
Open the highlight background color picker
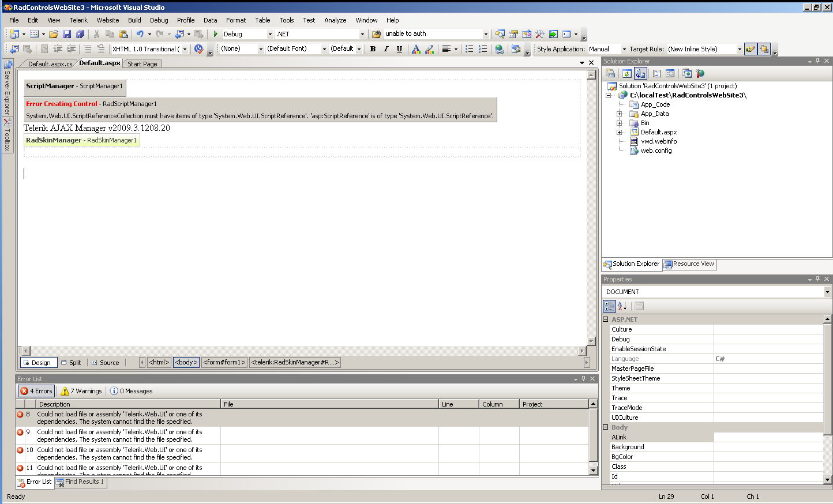(430, 49)
